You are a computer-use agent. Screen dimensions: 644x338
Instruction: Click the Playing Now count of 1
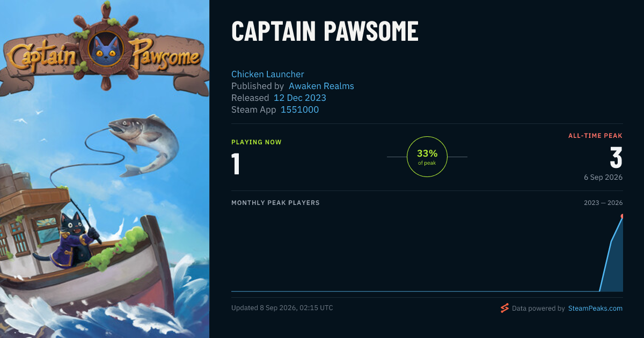tap(236, 164)
